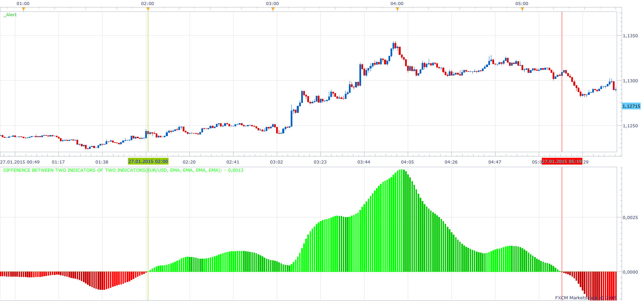644x301 pixels.
Task: Click the blue 1,12715 price tag
Action: [631, 106]
